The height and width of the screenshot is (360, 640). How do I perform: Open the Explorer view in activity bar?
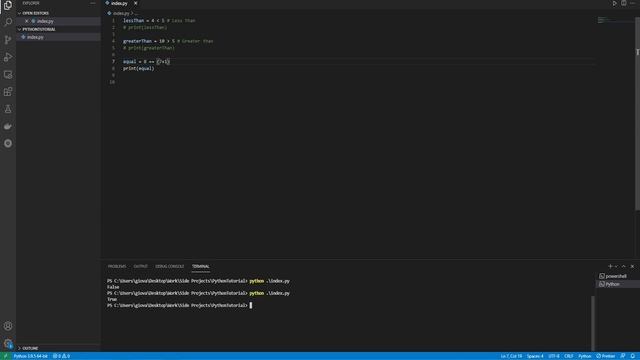tap(8, 5)
